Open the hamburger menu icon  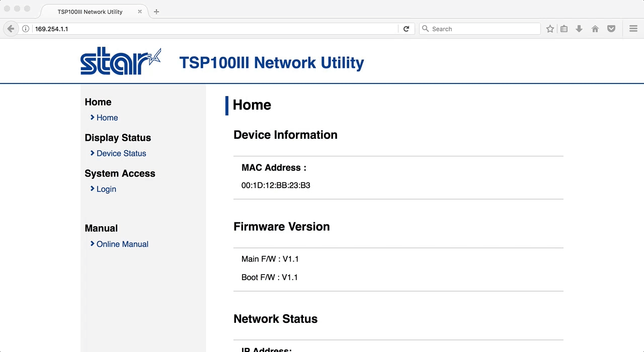tap(633, 29)
